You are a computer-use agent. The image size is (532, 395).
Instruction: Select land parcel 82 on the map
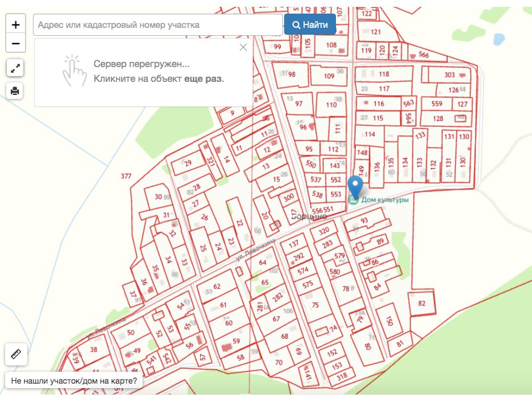[422, 303]
